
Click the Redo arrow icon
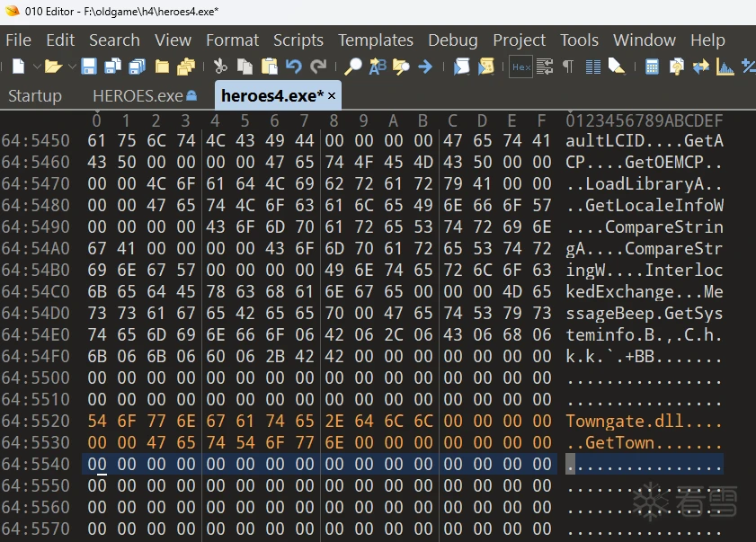[x=318, y=66]
